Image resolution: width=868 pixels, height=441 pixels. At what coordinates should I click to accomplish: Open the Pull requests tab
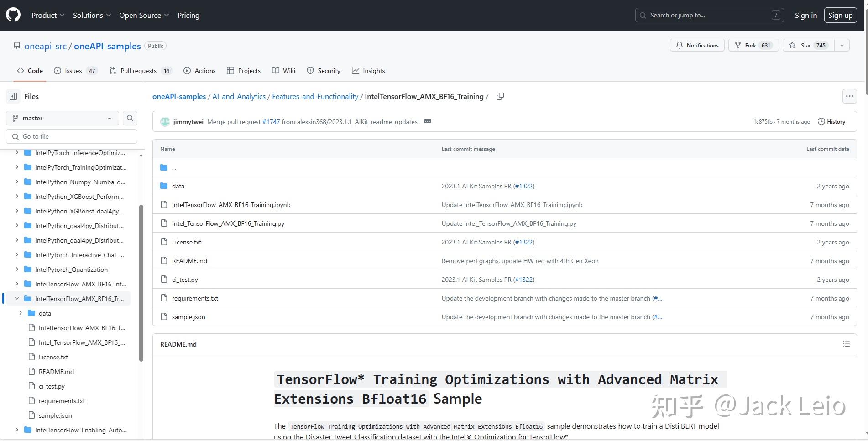pos(140,71)
